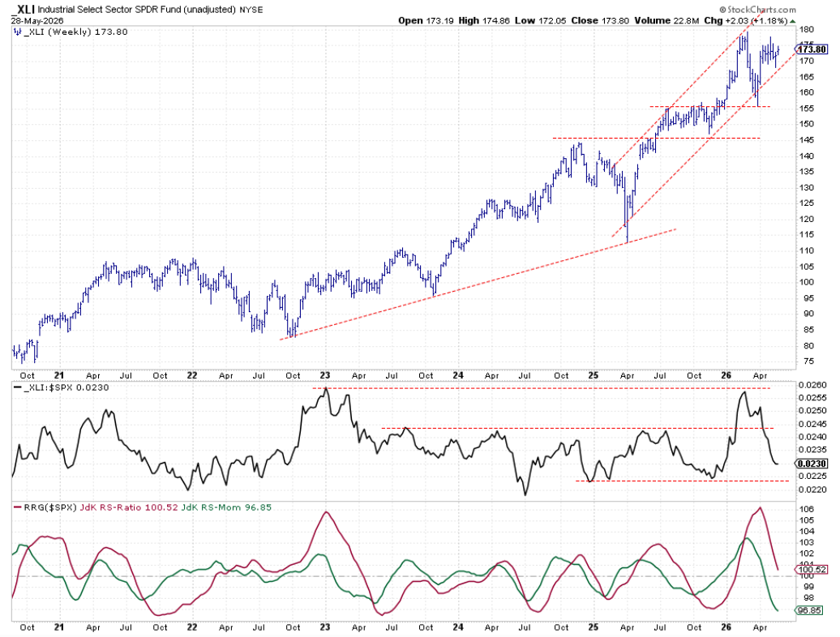
Task: Click the Close 173.80 header value
Action: (600, 21)
